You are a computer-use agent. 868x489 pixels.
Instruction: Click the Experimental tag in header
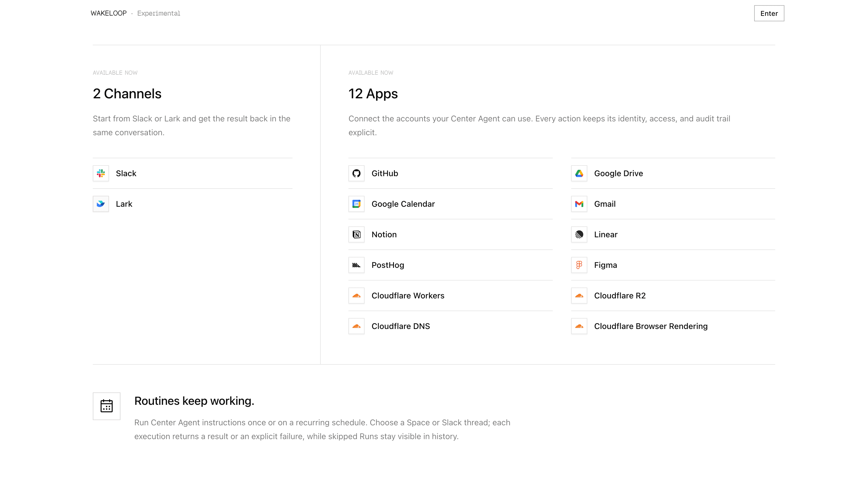(x=159, y=14)
